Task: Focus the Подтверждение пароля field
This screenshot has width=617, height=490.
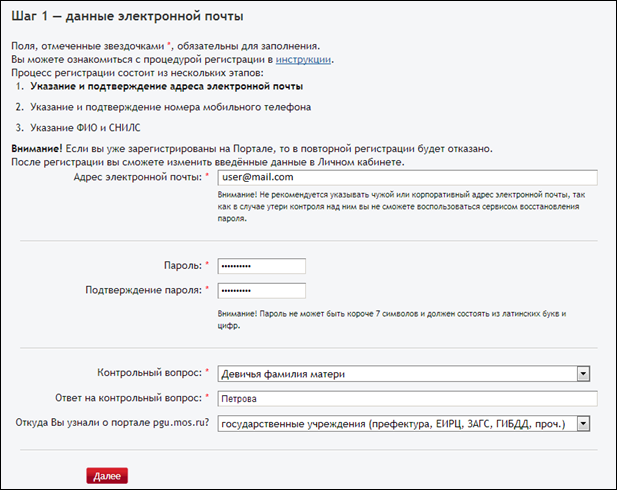Action: click(x=261, y=291)
